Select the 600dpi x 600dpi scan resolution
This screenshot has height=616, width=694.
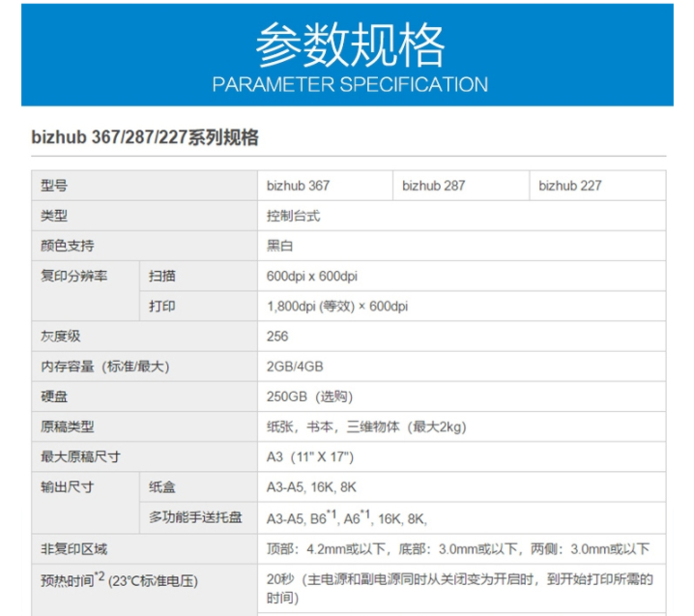pyautogui.click(x=312, y=277)
